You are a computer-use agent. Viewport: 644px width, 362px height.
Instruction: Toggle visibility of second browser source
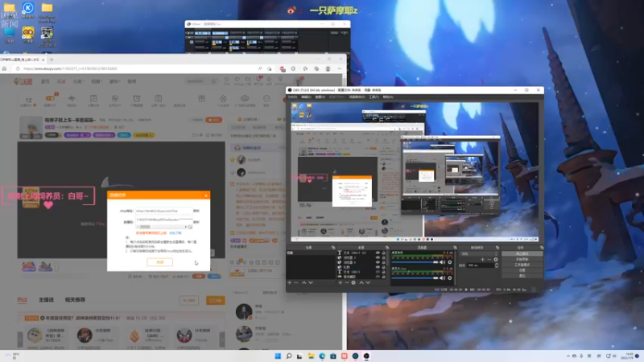tap(378, 262)
